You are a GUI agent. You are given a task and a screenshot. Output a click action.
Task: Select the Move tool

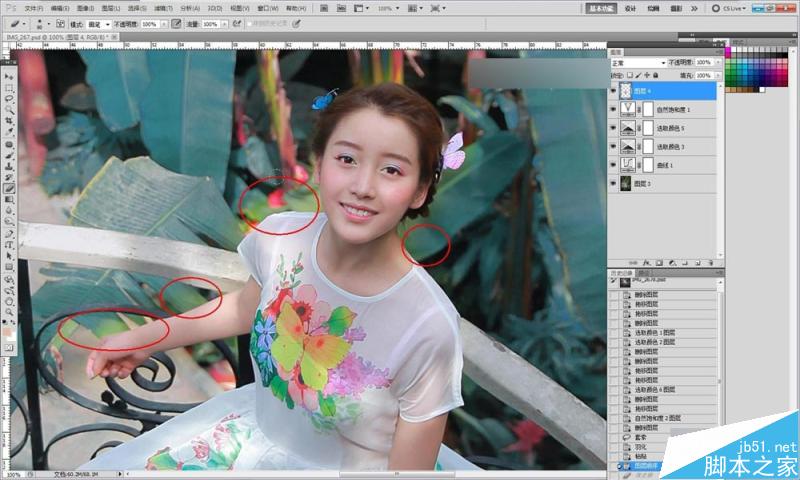tap(9, 77)
